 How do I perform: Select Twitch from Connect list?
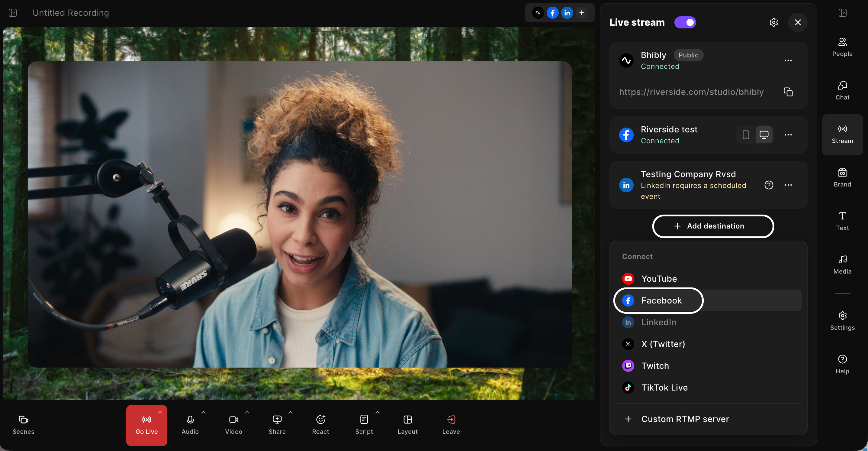[708, 366]
